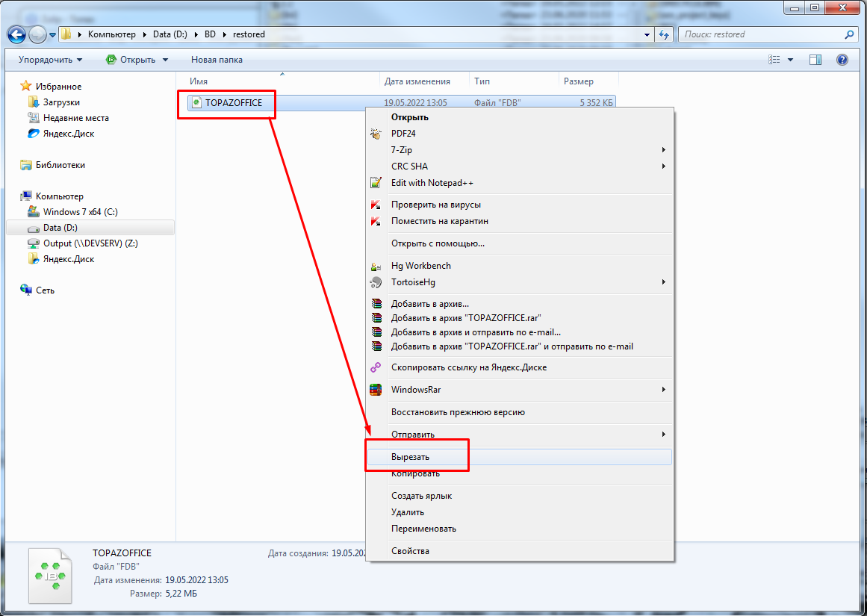
Task: Choose Вырезать in the context menu
Action: pos(520,457)
